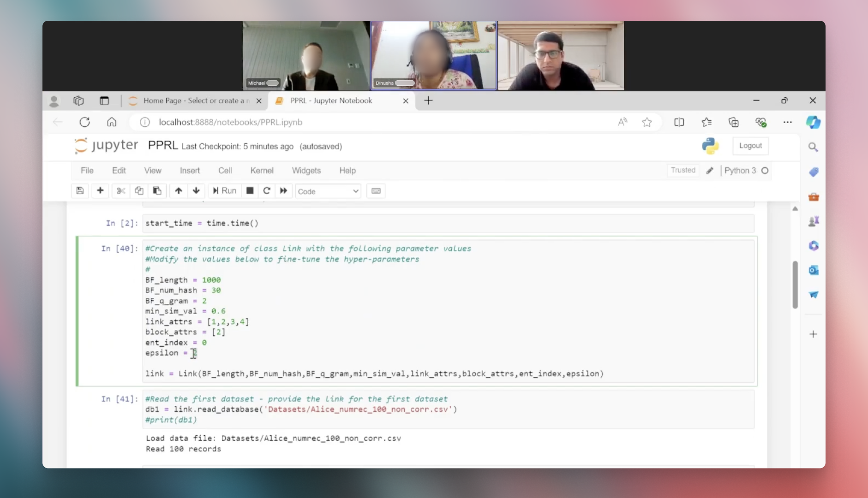Paste cells below using the toolbar

point(157,191)
